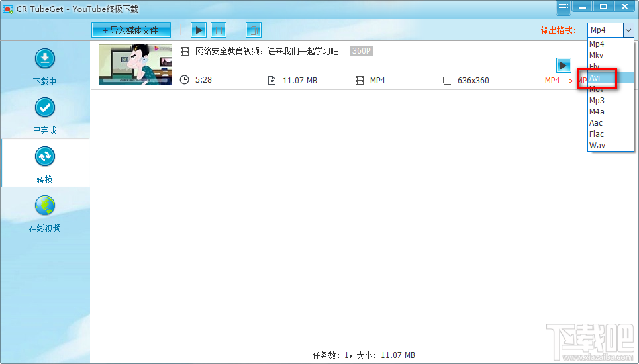
Task: Expand the output format dropdown arrow
Action: [x=628, y=30]
